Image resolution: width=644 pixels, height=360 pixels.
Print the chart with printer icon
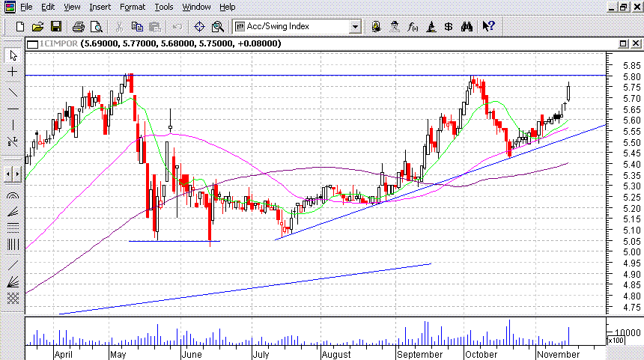pos(79,27)
